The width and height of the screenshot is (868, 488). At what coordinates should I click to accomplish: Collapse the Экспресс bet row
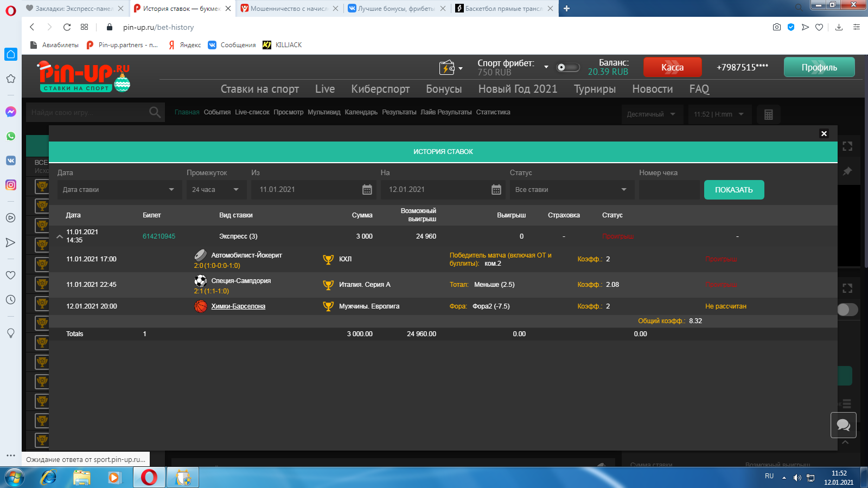pos(60,236)
